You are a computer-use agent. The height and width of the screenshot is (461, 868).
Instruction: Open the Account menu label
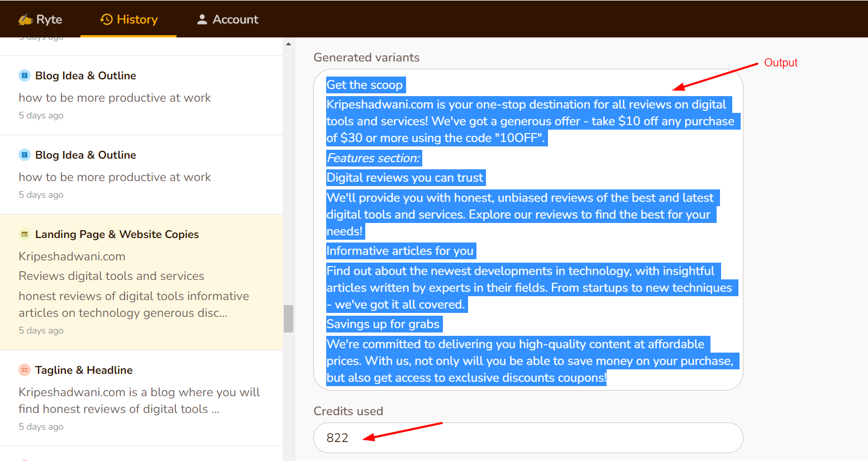pos(235,20)
